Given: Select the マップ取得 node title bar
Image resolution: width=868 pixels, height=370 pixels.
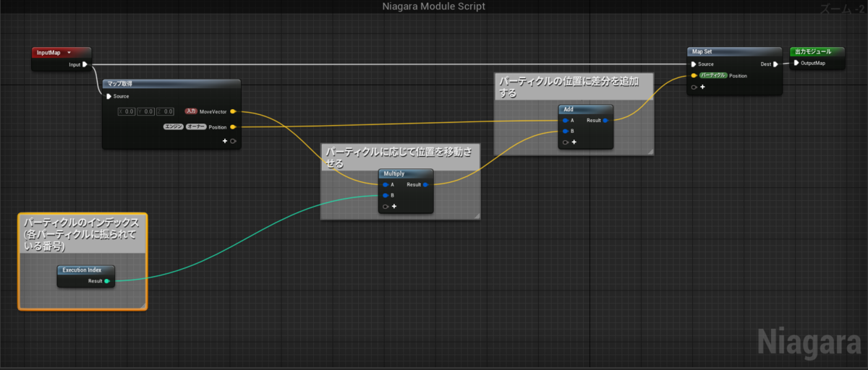Looking at the screenshot, I should [x=171, y=84].
